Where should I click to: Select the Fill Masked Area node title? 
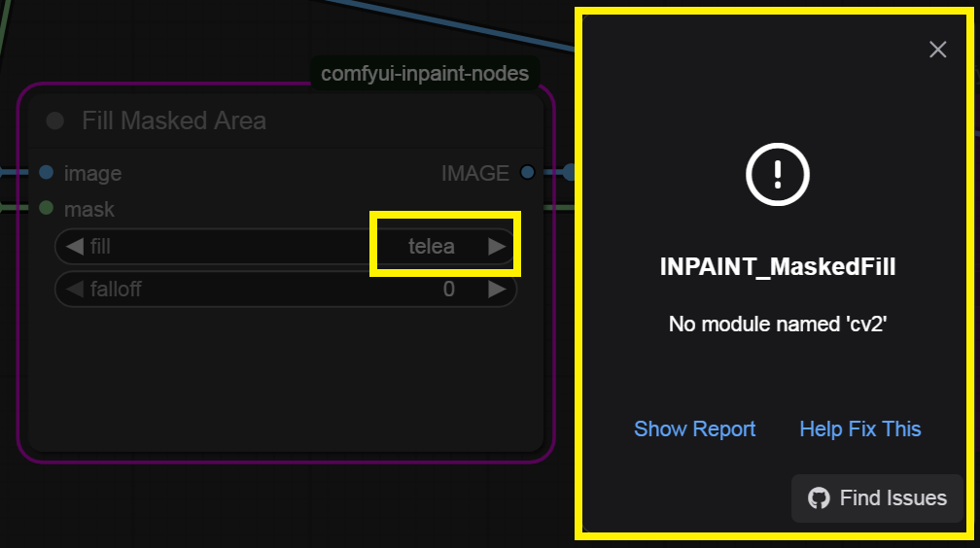click(174, 120)
